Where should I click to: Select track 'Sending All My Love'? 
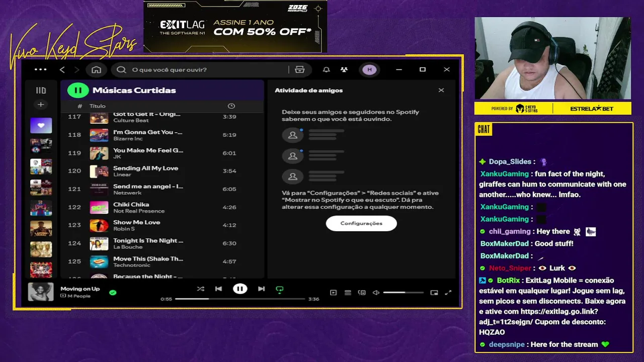[x=162, y=171]
